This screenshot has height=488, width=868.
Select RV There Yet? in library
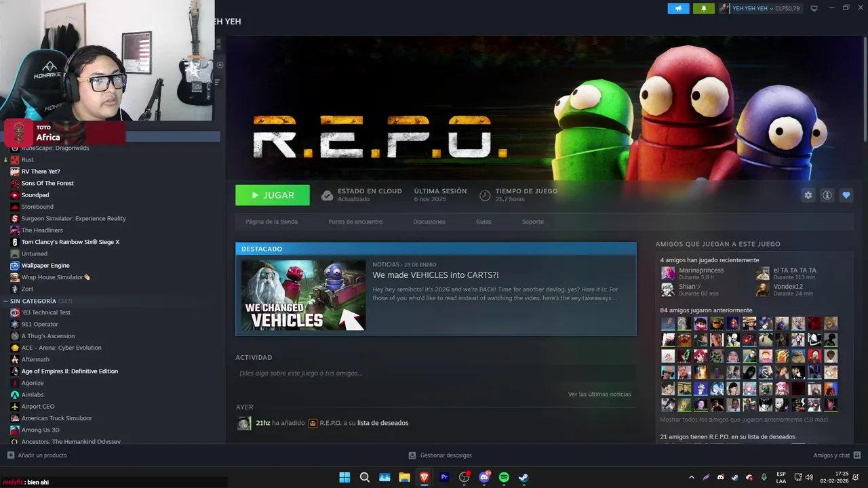click(41, 171)
